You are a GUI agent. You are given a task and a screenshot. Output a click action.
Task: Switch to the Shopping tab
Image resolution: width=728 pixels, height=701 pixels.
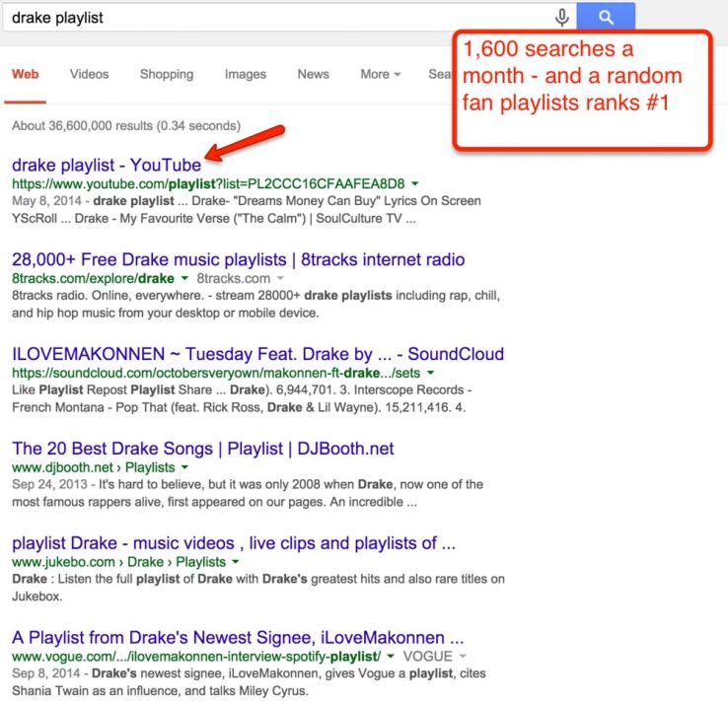167,74
